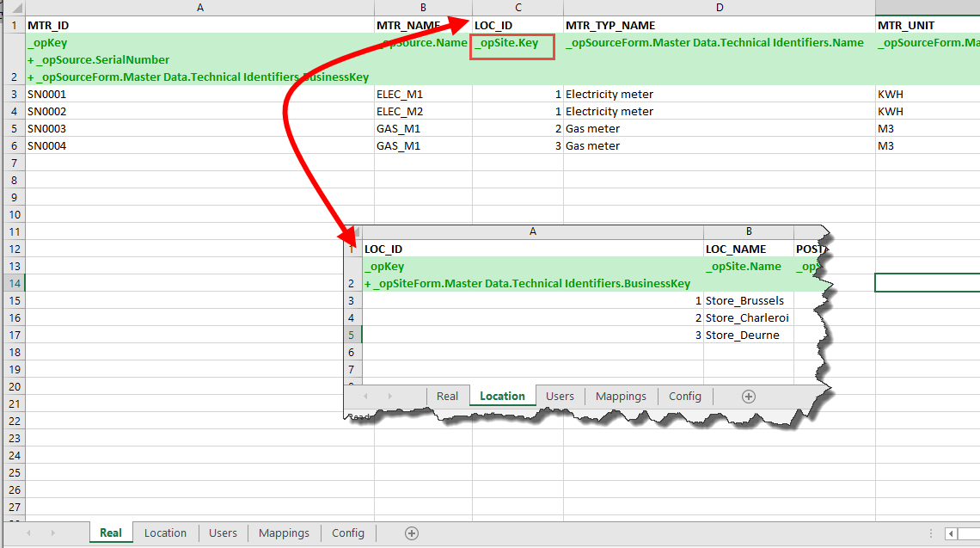The height and width of the screenshot is (548, 980).
Task: Select column C header above LOC_ID
Action: coord(518,8)
